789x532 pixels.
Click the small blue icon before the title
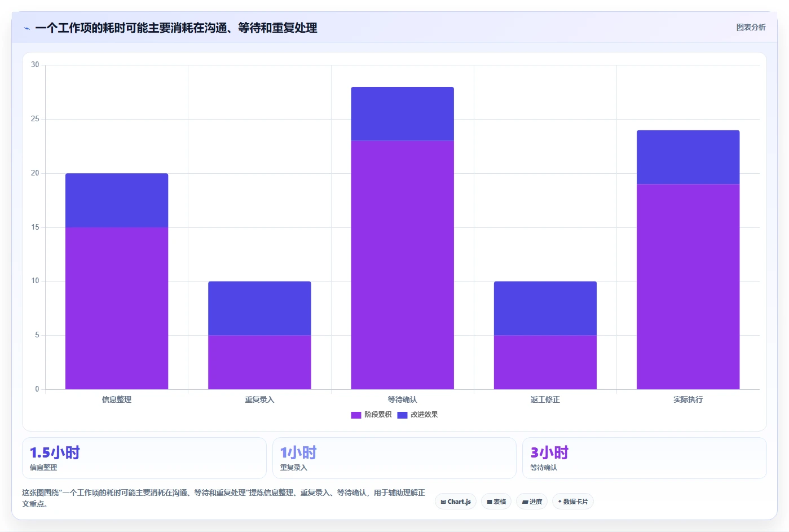(x=27, y=28)
